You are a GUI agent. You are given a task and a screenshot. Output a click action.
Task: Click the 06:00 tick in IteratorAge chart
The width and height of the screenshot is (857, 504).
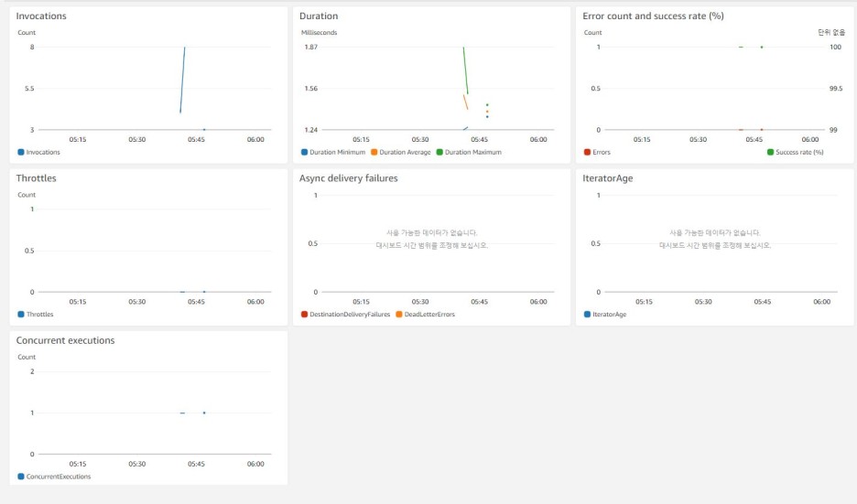821,302
